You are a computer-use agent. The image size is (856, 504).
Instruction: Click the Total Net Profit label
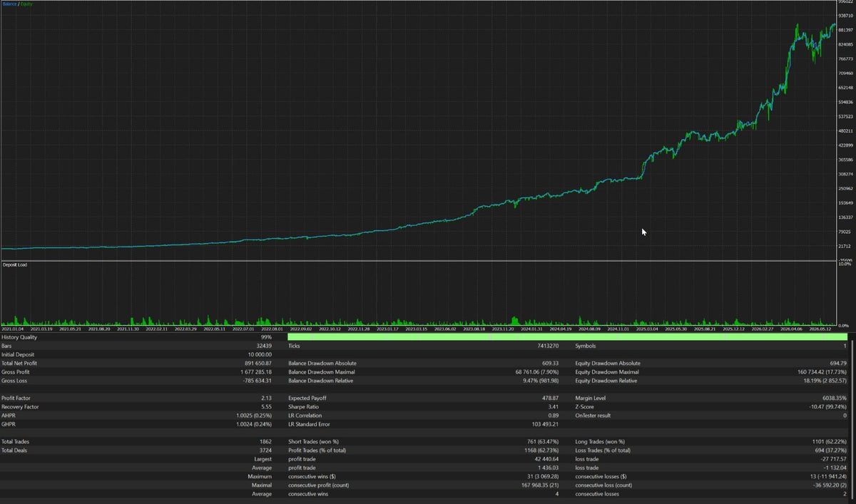pyautogui.click(x=18, y=363)
